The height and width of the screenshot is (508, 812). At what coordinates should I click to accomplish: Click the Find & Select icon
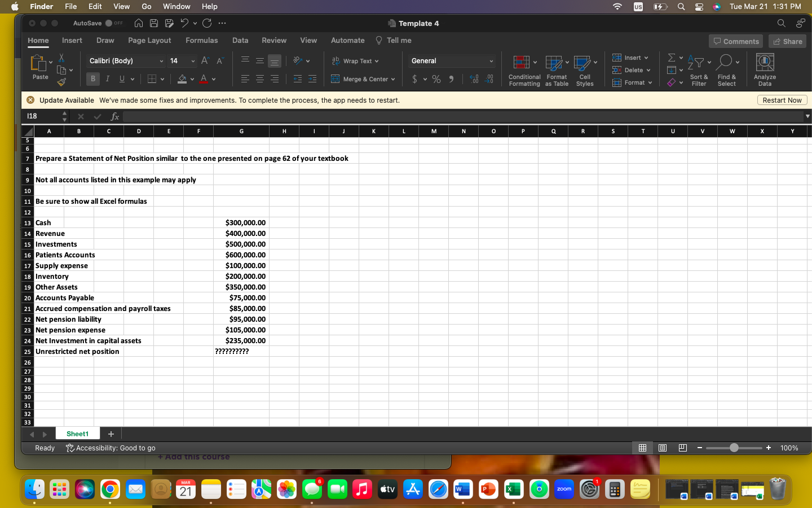coord(727,69)
